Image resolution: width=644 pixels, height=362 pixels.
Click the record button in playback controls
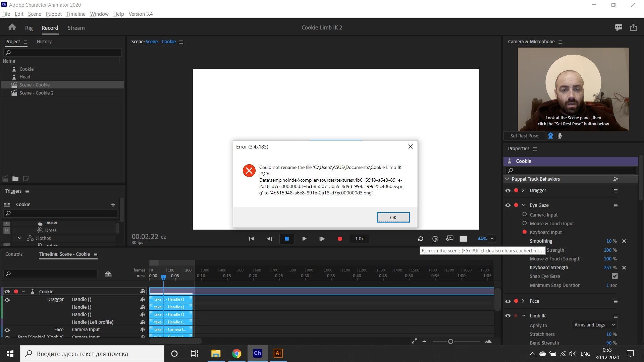[x=340, y=239]
